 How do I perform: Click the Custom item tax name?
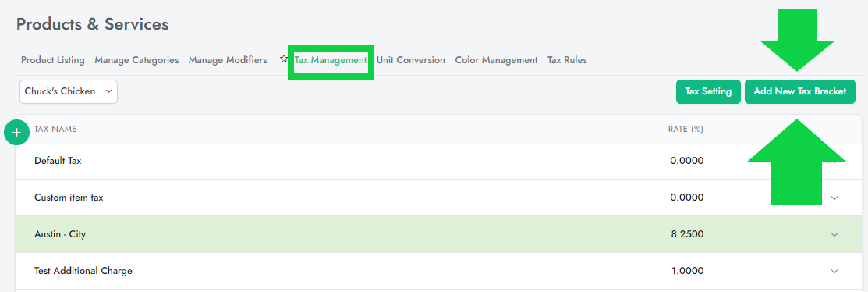[x=69, y=198]
